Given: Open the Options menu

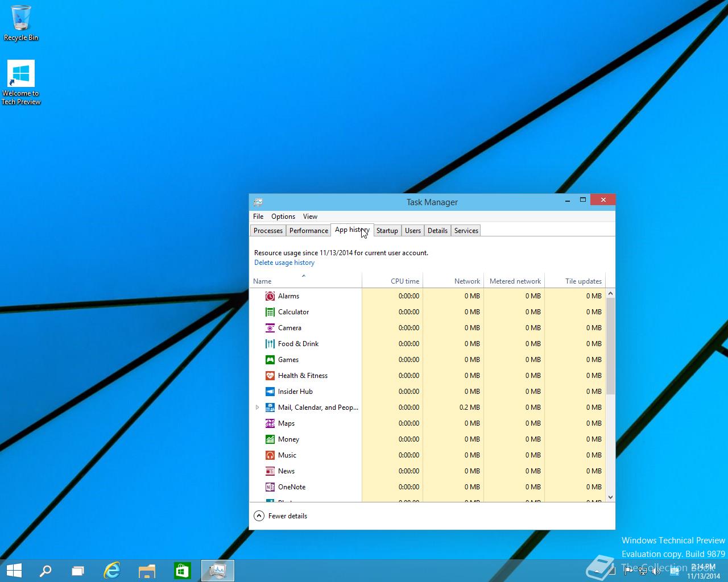Looking at the screenshot, I should click(x=283, y=217).
